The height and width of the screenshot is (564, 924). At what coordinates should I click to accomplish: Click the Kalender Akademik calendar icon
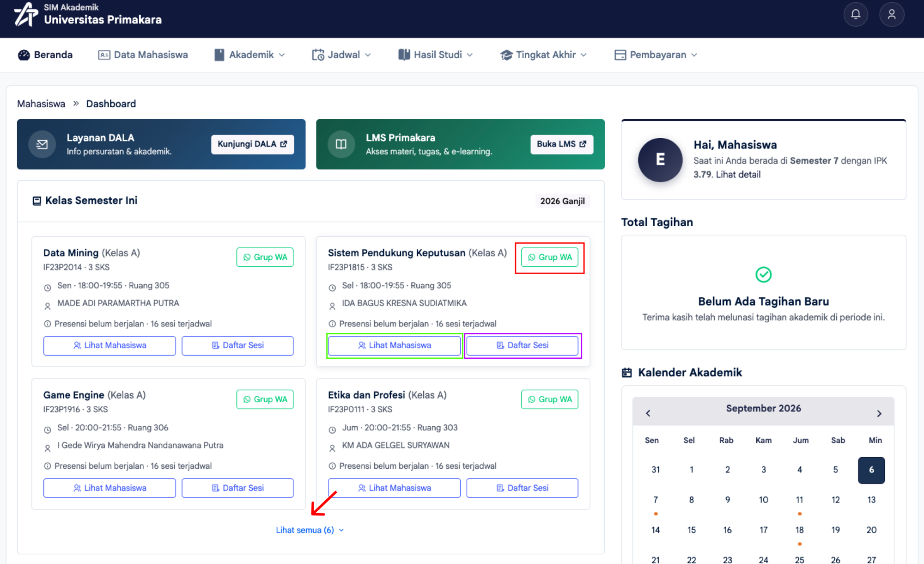(x=626, y=373)
